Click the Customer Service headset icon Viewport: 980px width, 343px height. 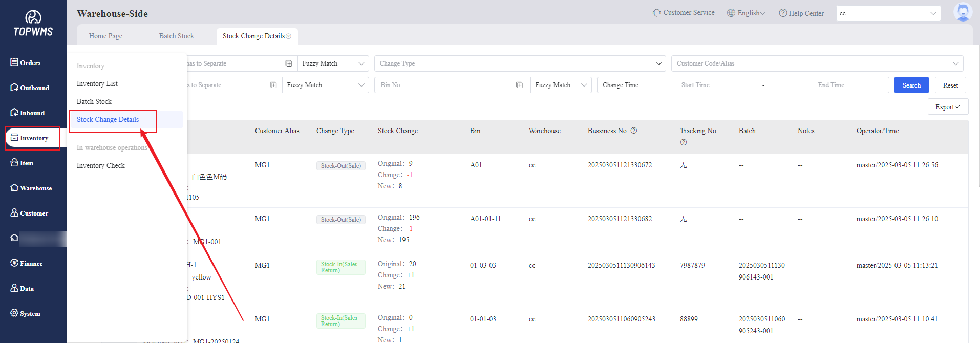(x=656, y=13)
